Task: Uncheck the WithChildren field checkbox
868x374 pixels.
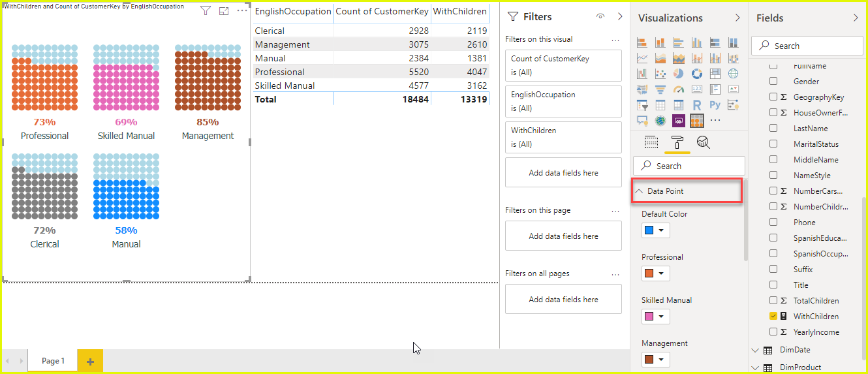Action: (773, 317)
